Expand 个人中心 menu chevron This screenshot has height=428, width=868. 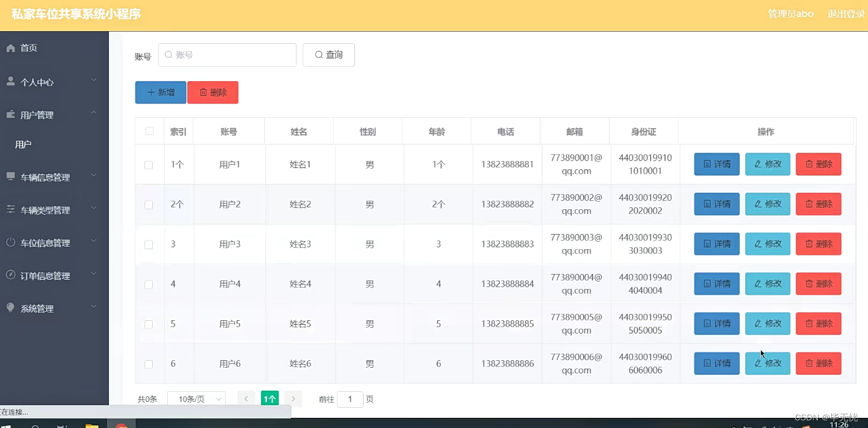click(94, 80)
